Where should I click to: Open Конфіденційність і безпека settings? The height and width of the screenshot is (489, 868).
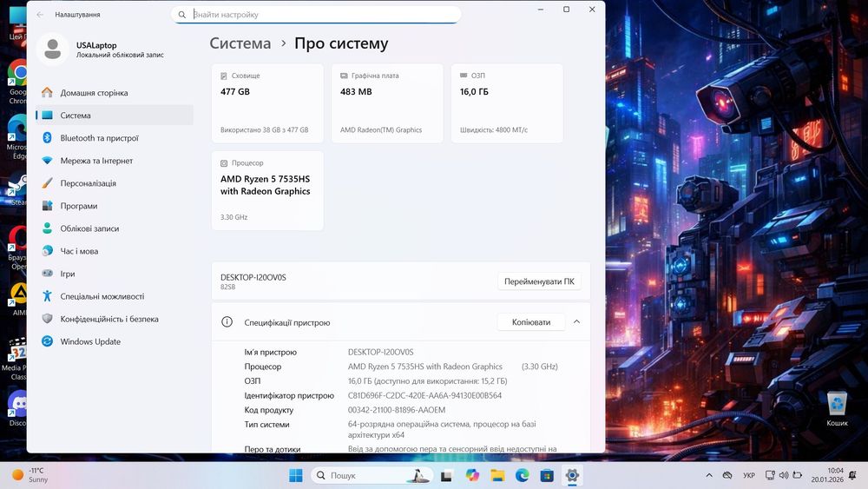pyautogui.click(x=115, y=319)
